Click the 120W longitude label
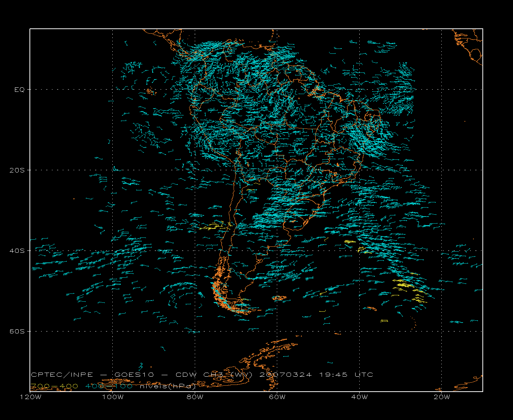 pos(31,397)
